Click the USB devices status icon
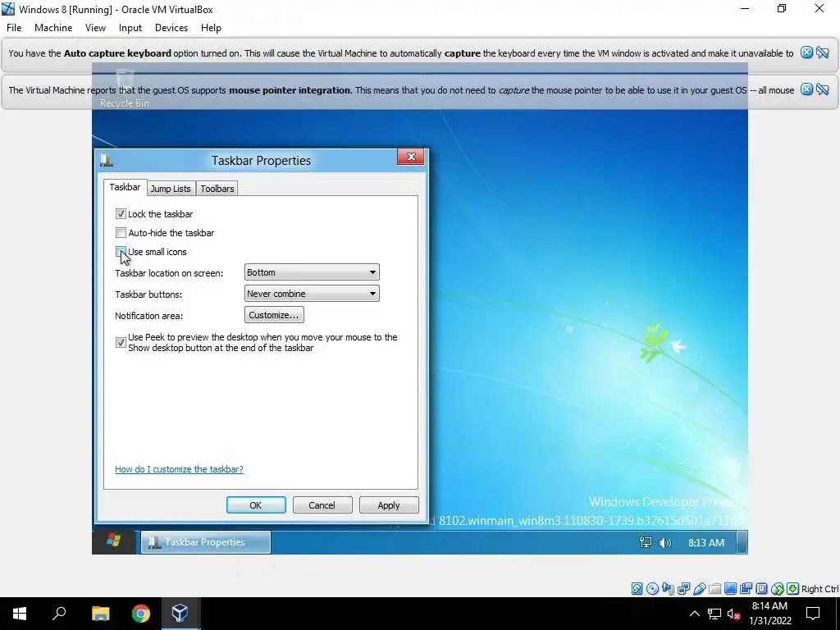The height and width of the screenshot is (630, 840). click(699, 589)
